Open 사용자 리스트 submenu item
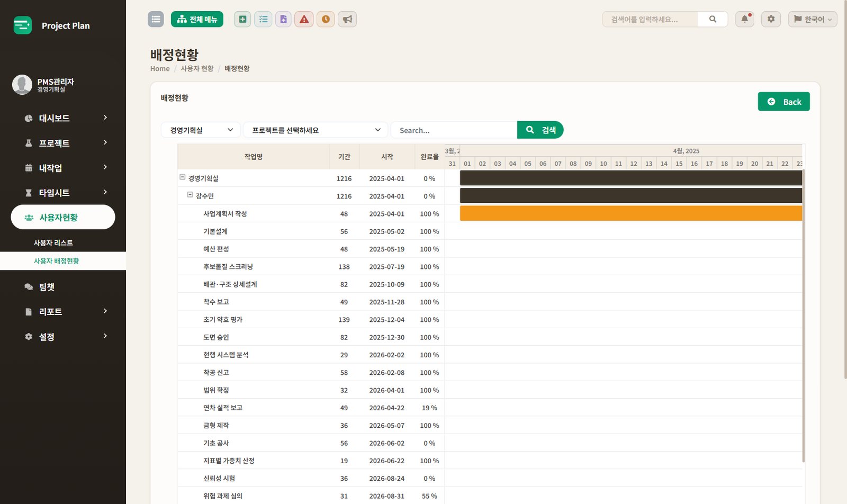 point(53,242)
